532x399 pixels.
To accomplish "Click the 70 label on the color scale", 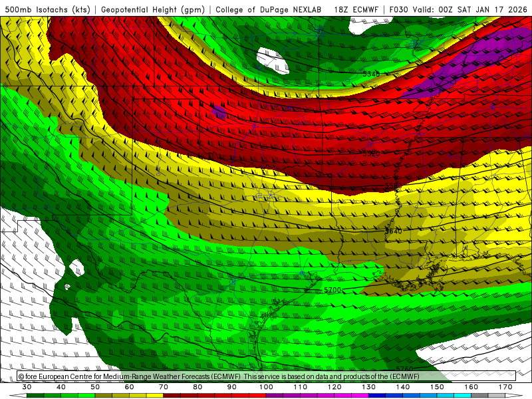I will coord(164,387).
